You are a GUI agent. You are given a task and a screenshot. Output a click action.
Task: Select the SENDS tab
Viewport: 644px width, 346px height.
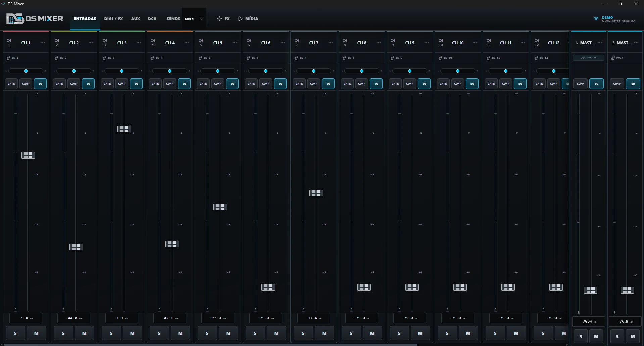tap(174, 19)
